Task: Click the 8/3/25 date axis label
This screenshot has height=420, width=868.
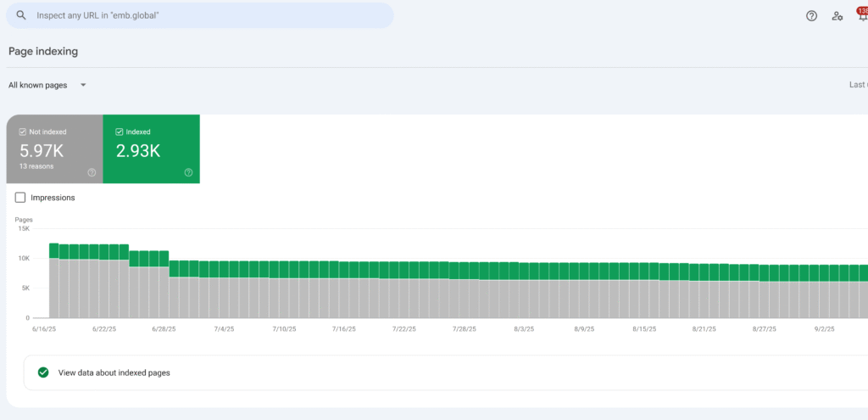Action: tap(524, 329)
